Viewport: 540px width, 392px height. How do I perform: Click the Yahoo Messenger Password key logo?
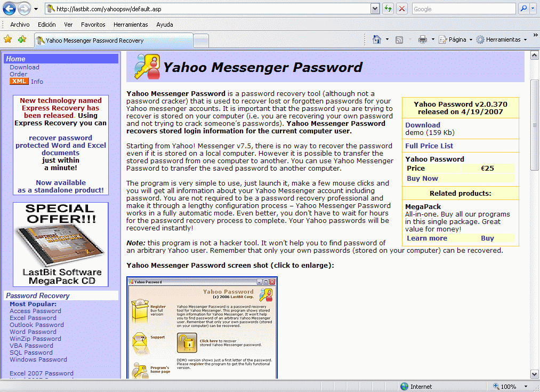point(147,67)
